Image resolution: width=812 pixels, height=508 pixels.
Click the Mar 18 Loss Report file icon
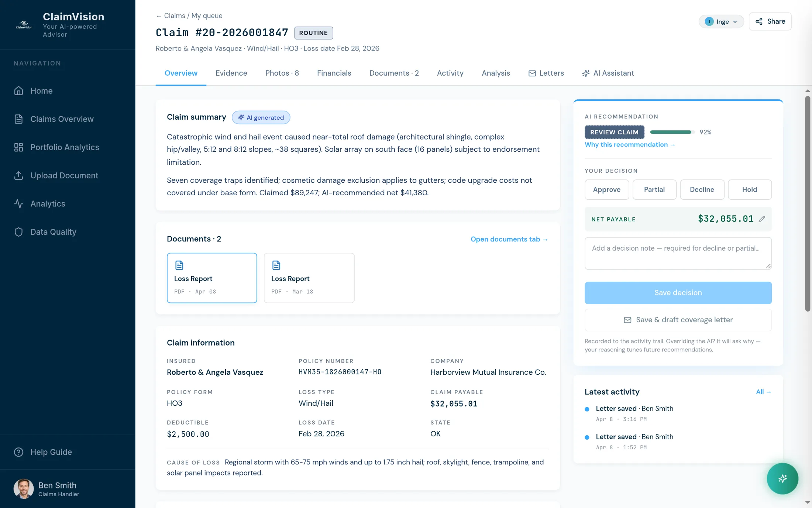(x=276, y=265)
